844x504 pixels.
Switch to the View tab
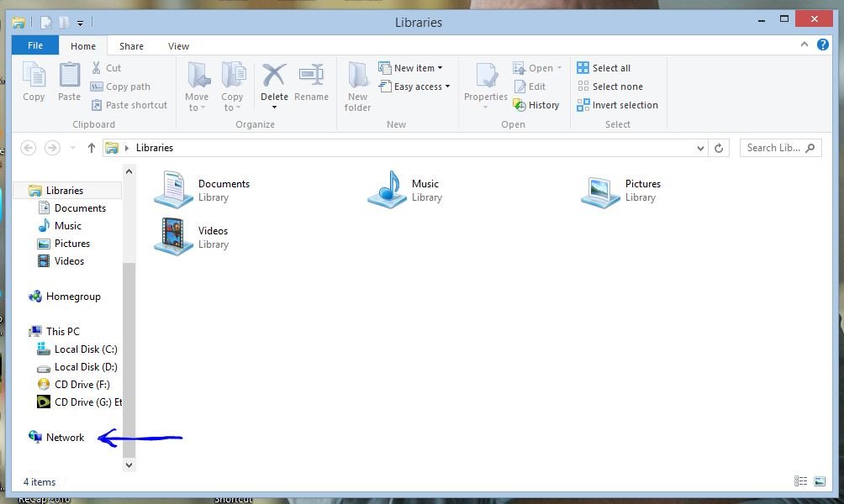[178, 46]
